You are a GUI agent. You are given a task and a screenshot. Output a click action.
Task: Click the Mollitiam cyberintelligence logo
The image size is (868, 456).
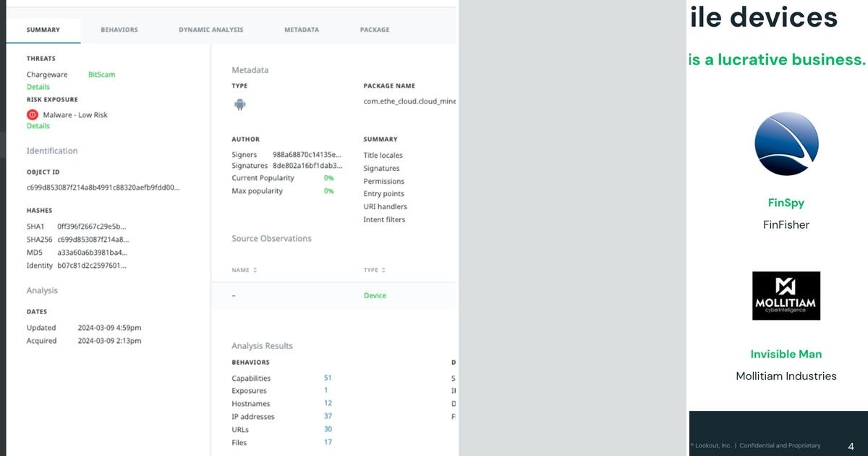(786, 295)
